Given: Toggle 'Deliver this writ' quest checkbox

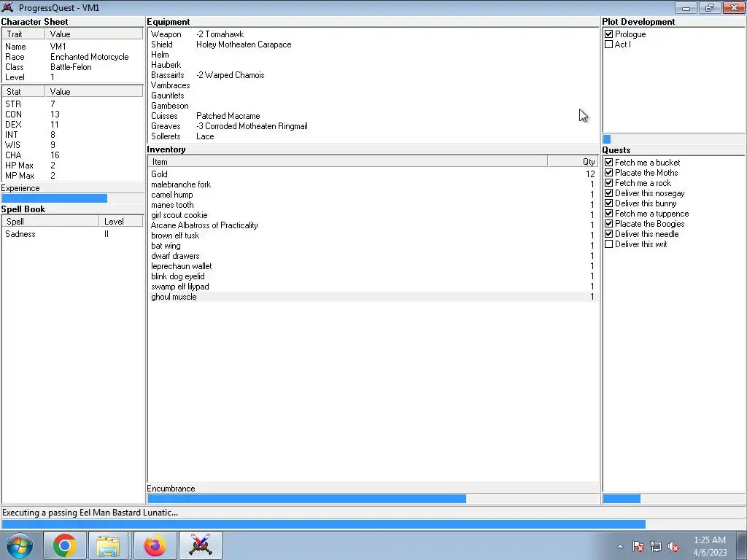Looking at the screenshot, I should (609, 244).
